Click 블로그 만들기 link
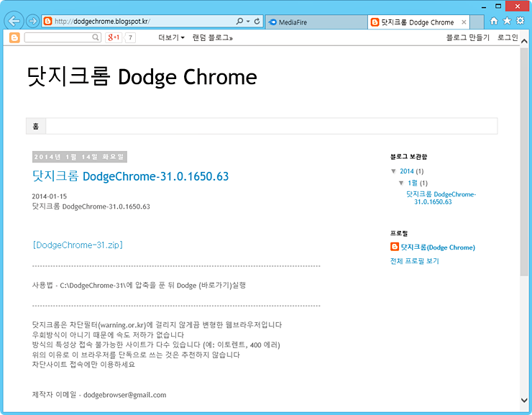Screen dimensions: 532x415 467,37
